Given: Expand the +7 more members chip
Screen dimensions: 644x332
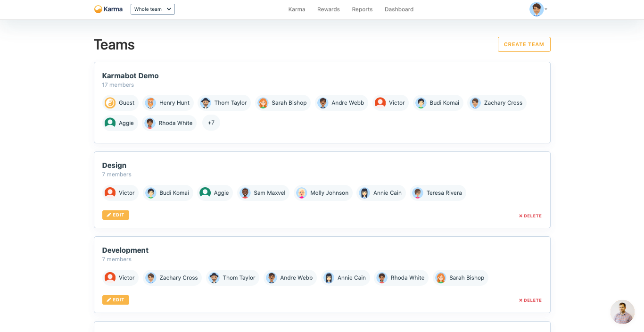Looking at the screenshot, I should point(211,123).
